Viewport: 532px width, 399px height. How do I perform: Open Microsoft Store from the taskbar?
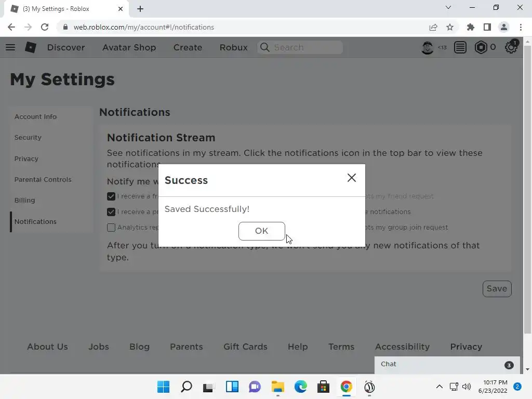tap(323, 387)
